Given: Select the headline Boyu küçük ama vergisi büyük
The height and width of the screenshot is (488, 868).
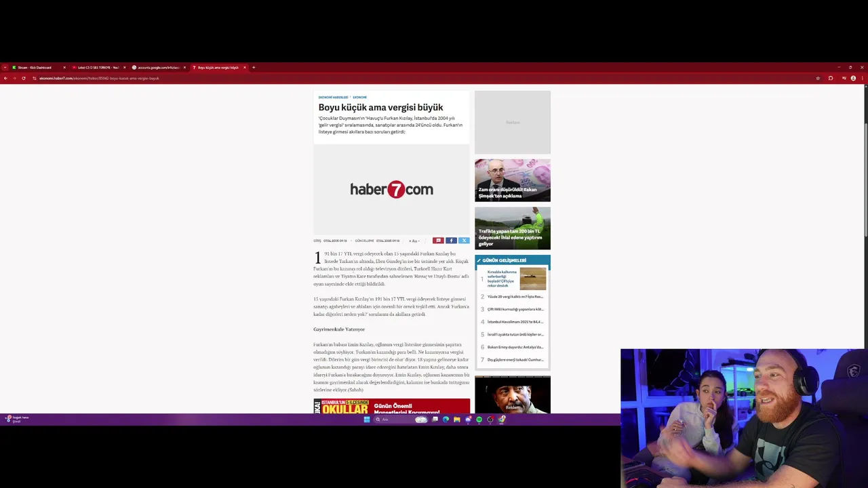Looking at the screenshot, I should (x=380, y=107).
